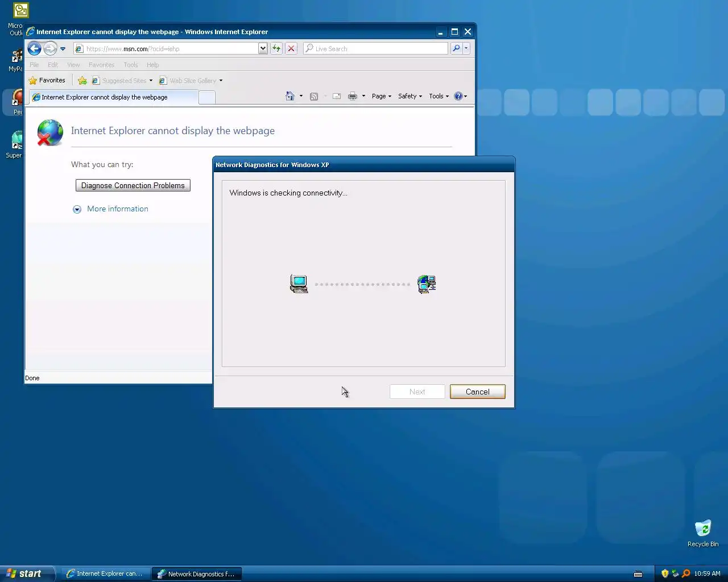The width and height of the screenshot is (728, 582).
Task: Click the Recycle Bin desktop icon
Action: pos(703,533)
